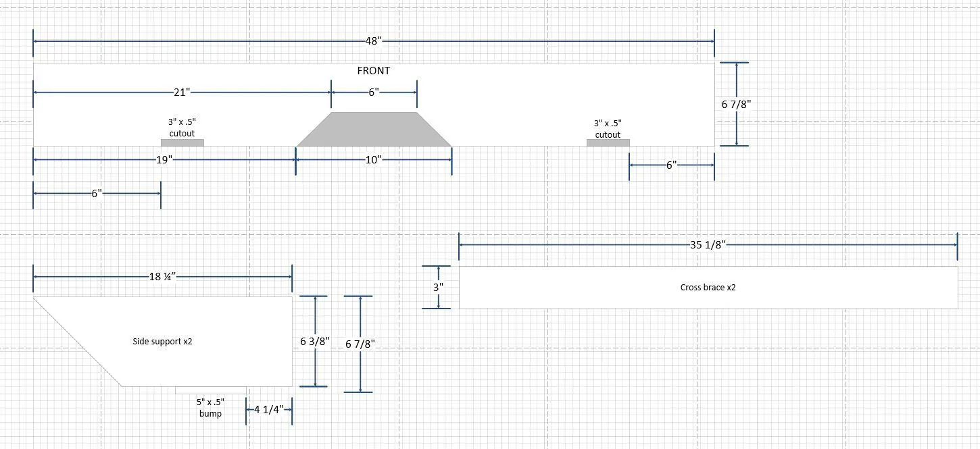Select the Cross brace x2 rectangle

coord(708,288)
